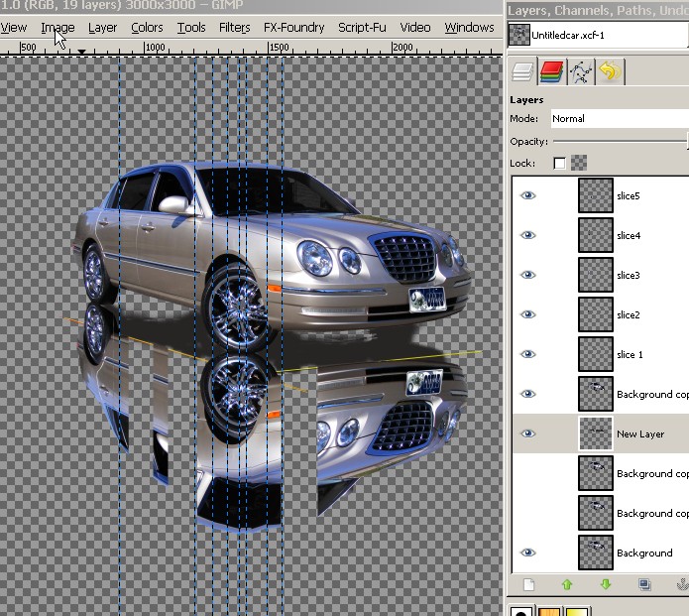Click the slice2 layer name
Screen dimensions: 689x616
[629, 314]
